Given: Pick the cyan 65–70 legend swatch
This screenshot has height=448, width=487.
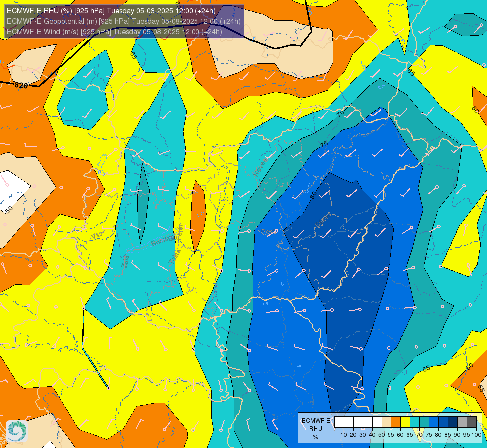Looking at the screenshot, I should tap(415, 422).
